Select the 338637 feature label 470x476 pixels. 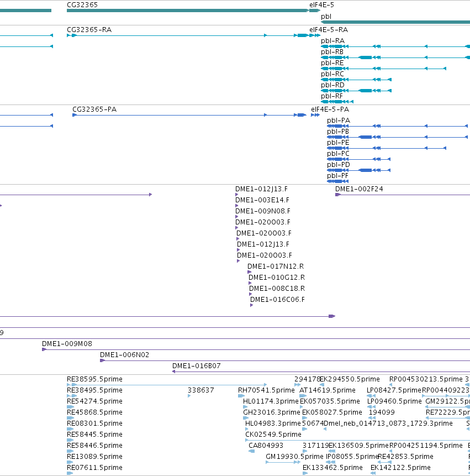[200, 390]
